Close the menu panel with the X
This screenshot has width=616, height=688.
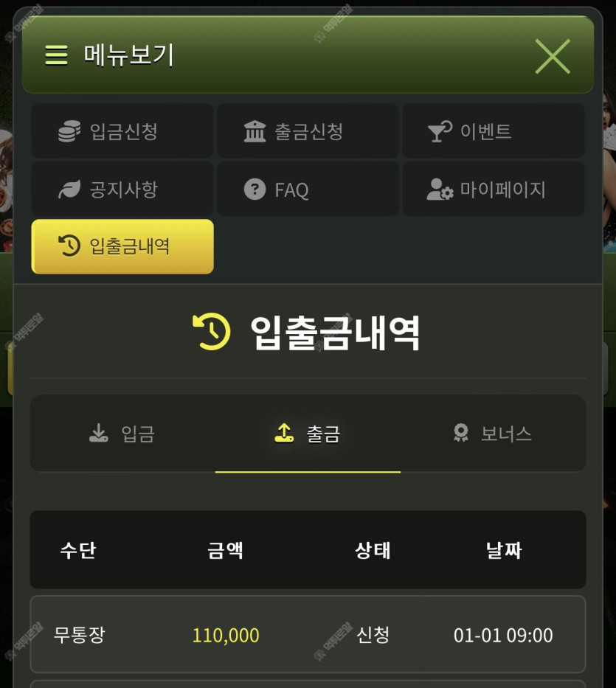[x=553, y=56]
